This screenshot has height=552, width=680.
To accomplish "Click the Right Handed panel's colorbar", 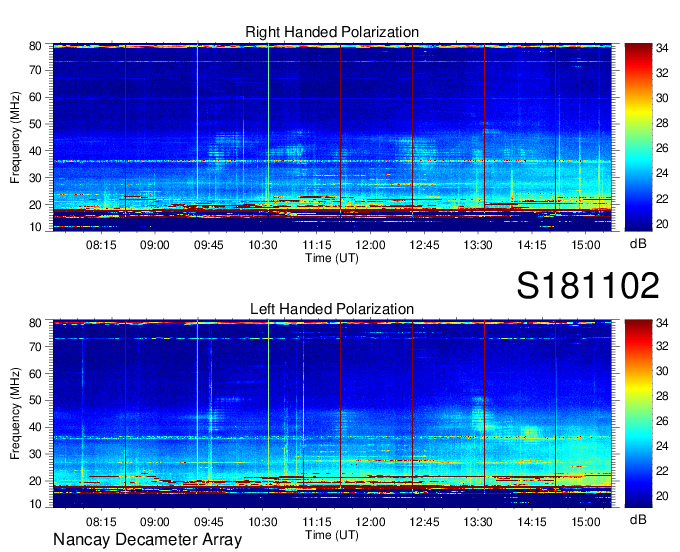I will (x=638, y=137).
